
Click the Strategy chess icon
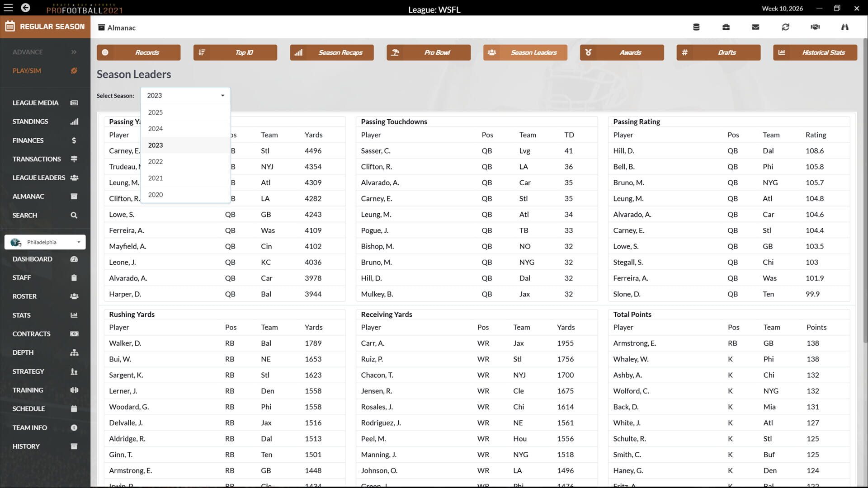tap(74, 371)
